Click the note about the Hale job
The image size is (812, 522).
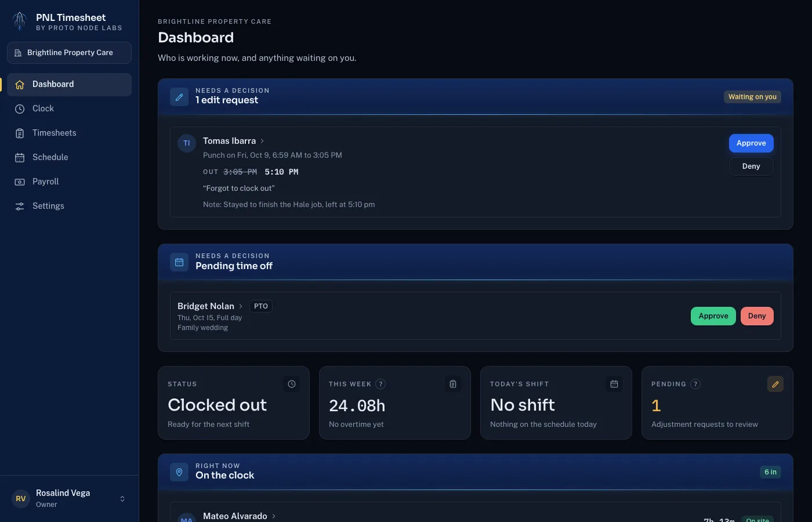click(x=289, y=205)
